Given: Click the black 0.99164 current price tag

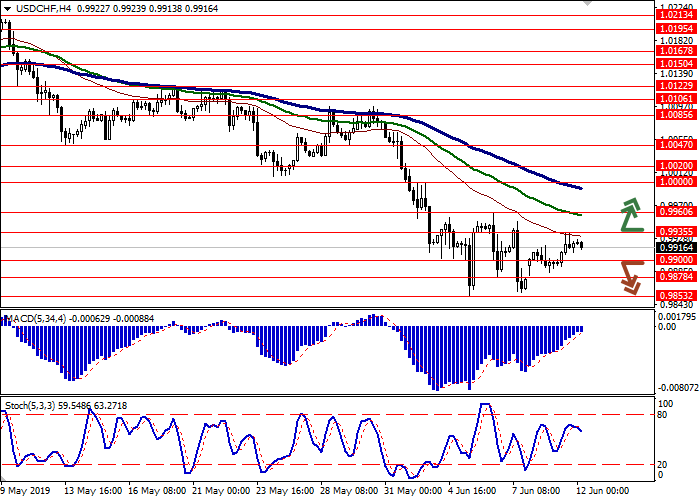Looking at the screenshot, I should coord(676,246).
